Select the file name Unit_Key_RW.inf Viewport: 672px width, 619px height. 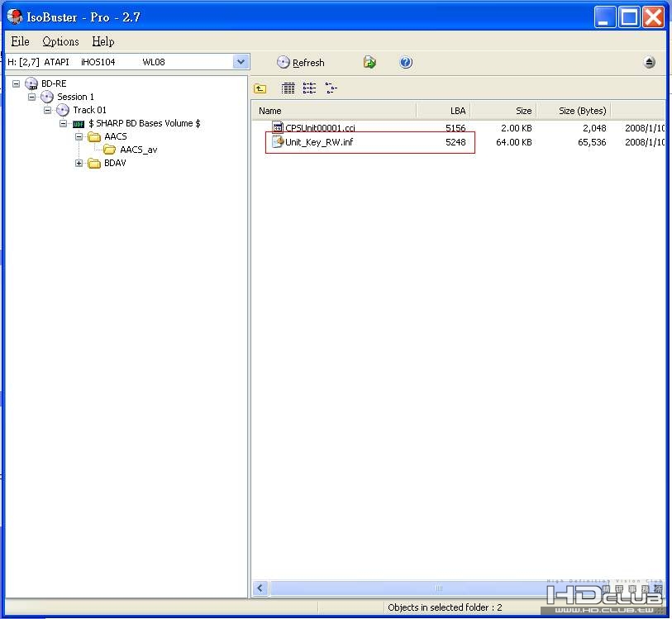click(319, 142)
